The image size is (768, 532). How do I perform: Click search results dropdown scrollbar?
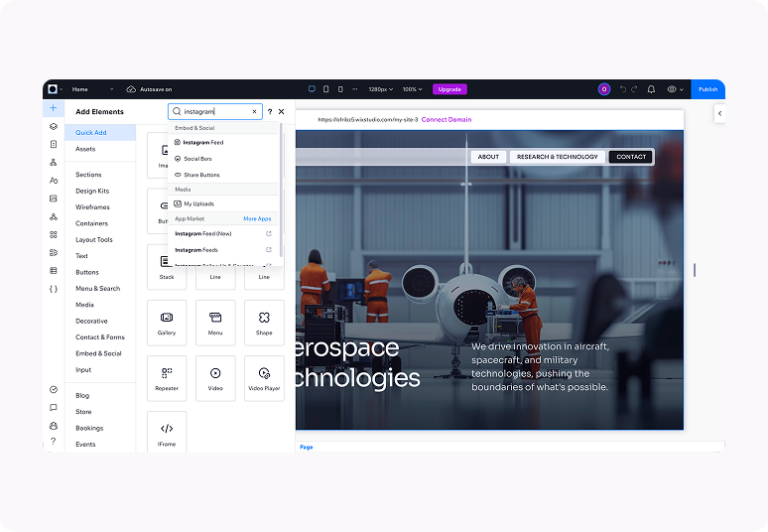pyautogui.click(x=281, y=190)
